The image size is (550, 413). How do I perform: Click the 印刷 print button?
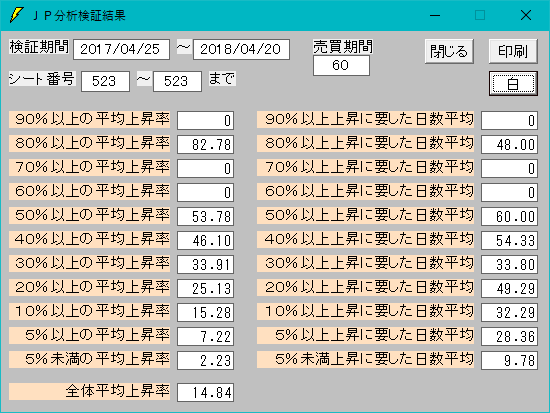tap(513, 51)
